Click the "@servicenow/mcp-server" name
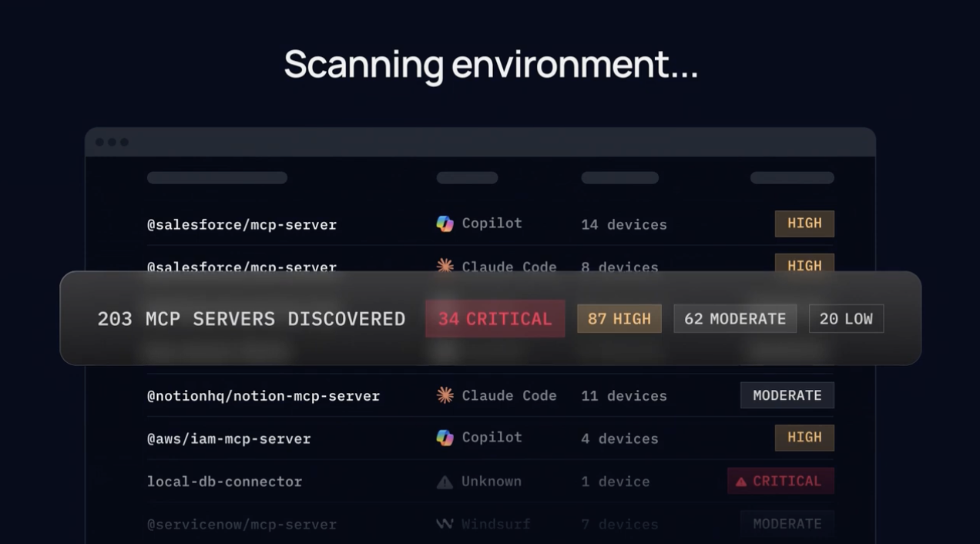Screen dimensions: 980x544 [x=242, y=524]
